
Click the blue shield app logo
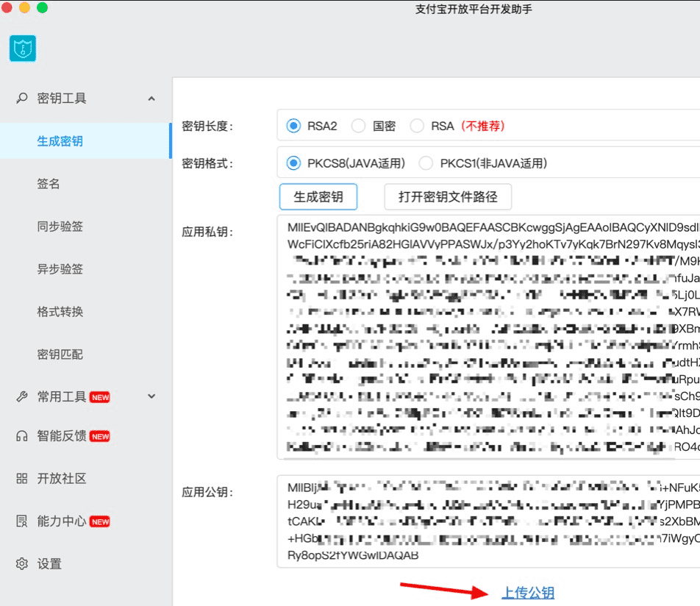pyautogui.click(x=23, y=49)
